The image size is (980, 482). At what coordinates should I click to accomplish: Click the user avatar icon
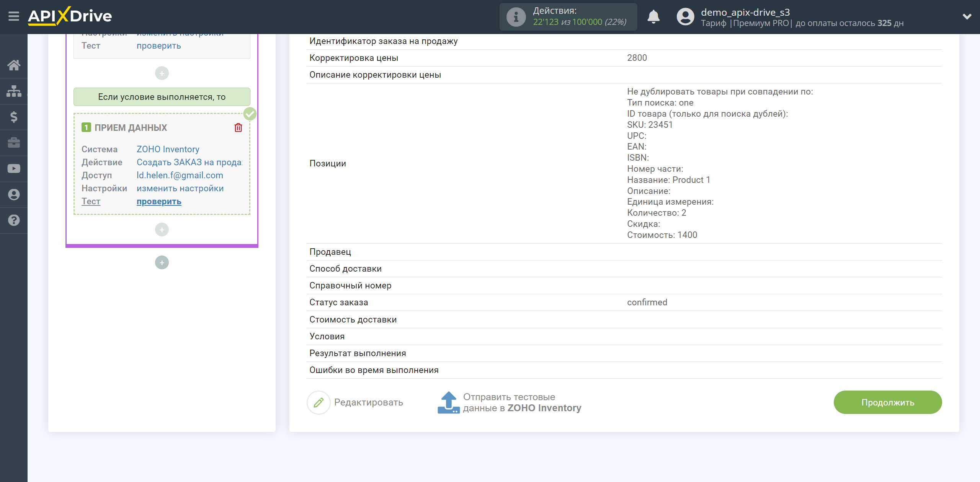click(685, 17)
